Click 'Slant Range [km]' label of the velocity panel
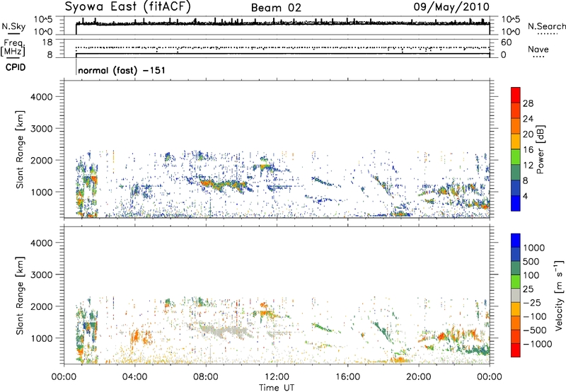This screenshot has width=566, height=392. [x=20, y=296]
